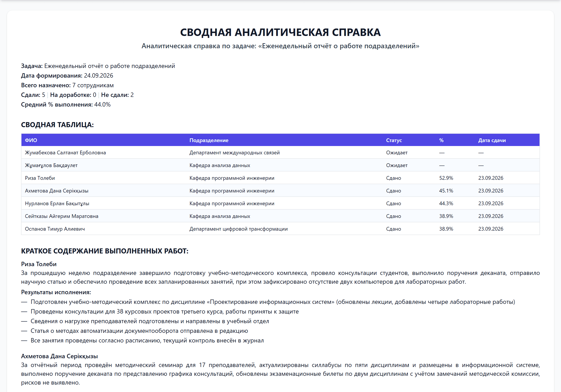Image resolution: width=561 pixels, height=392 pixels.
Task: Select the cell Оспанов Тимур Алиевич
Action: pos(55,229)
